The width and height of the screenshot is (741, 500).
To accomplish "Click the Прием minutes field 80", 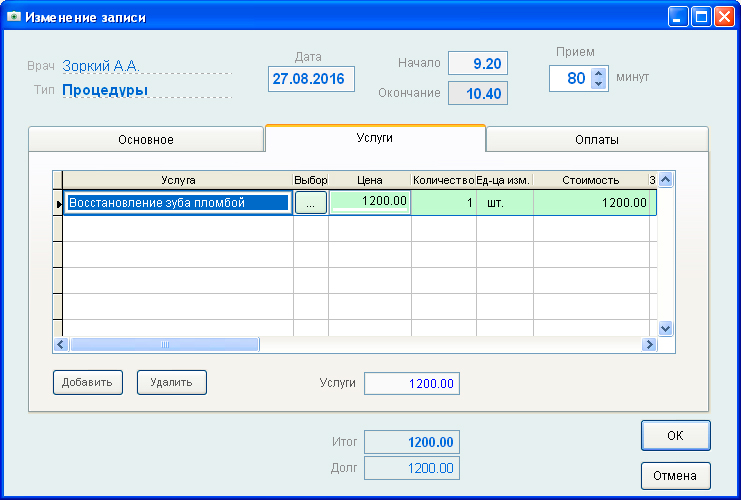I will click(570, 78).
